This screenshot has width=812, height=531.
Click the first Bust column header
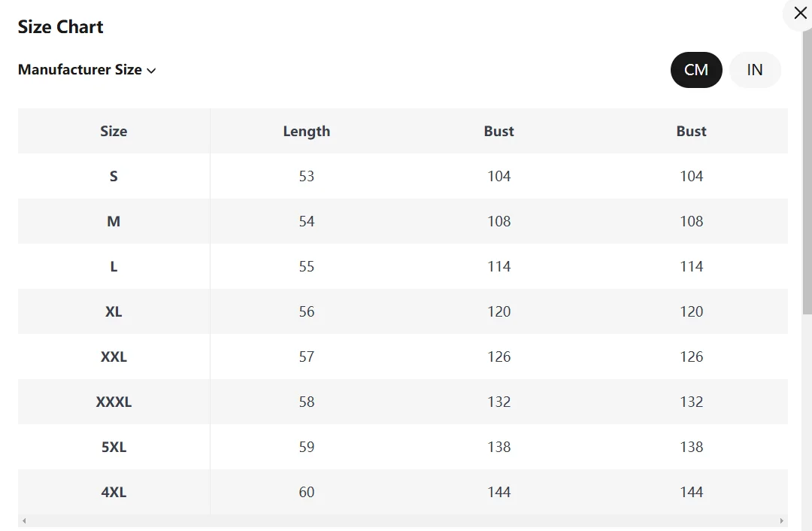coord(498,131)
